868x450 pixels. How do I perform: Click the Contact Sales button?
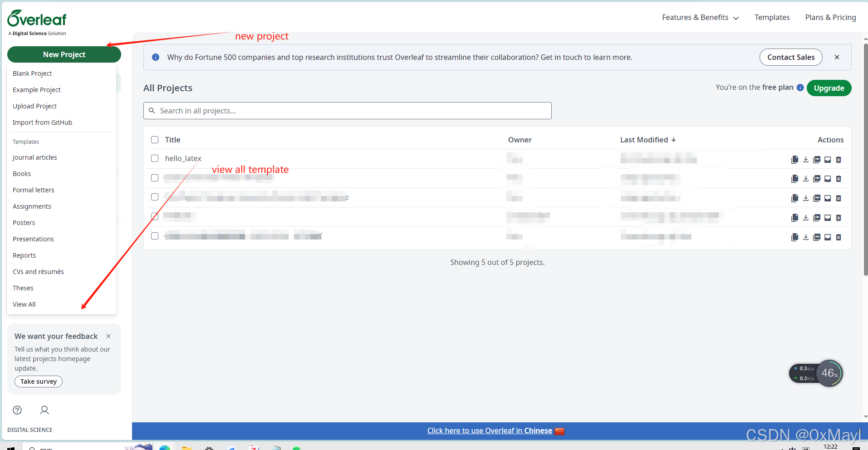coord(791,57)
